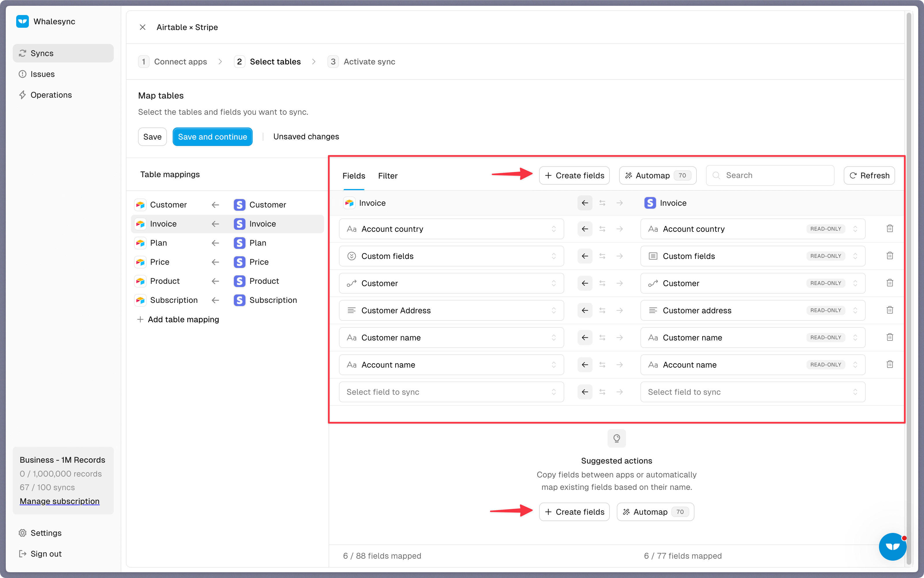
Task: Open Airtable Custom fields field dropdown
Action: (451, 256)
